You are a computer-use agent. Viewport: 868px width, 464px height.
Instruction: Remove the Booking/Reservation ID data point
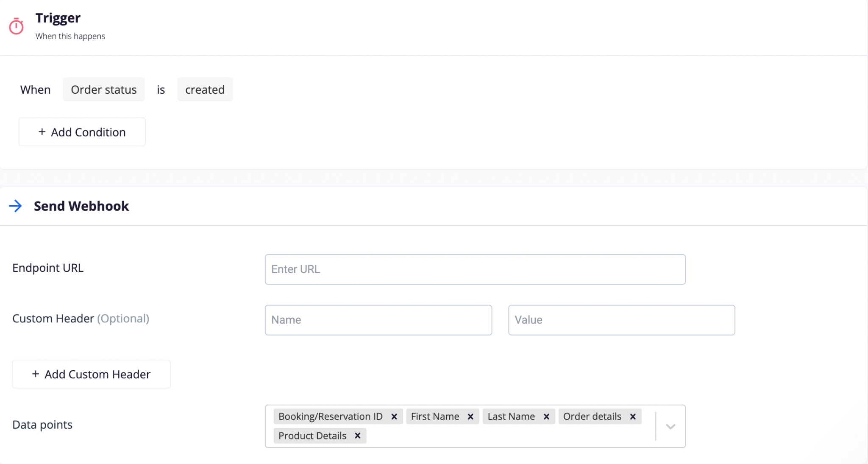[394, 416]
